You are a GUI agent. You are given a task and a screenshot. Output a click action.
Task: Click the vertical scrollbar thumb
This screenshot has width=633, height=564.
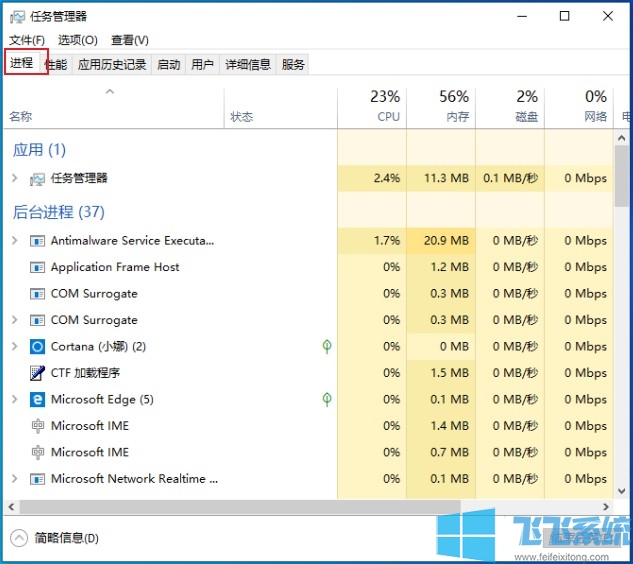click(x=622, y=176)
